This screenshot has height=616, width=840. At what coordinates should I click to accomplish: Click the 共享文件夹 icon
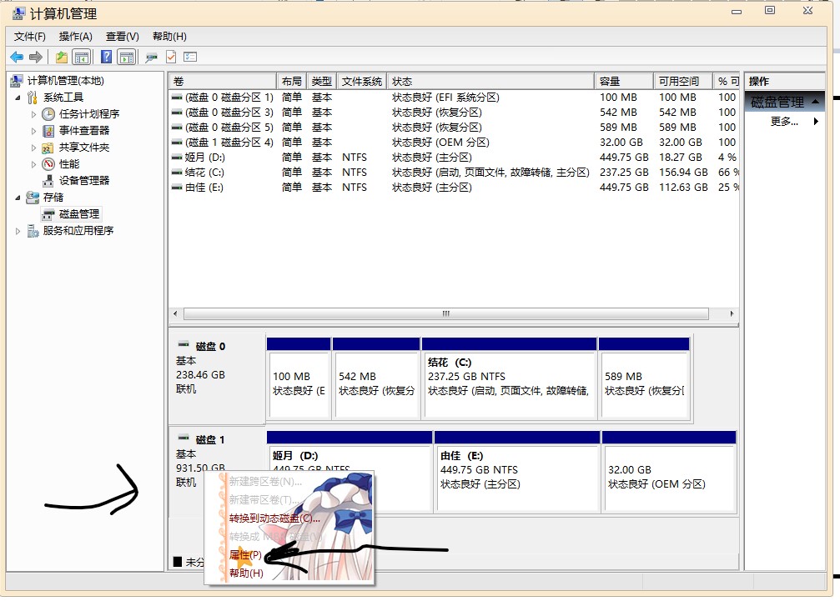pyautogui.click(x=48, y=148)
